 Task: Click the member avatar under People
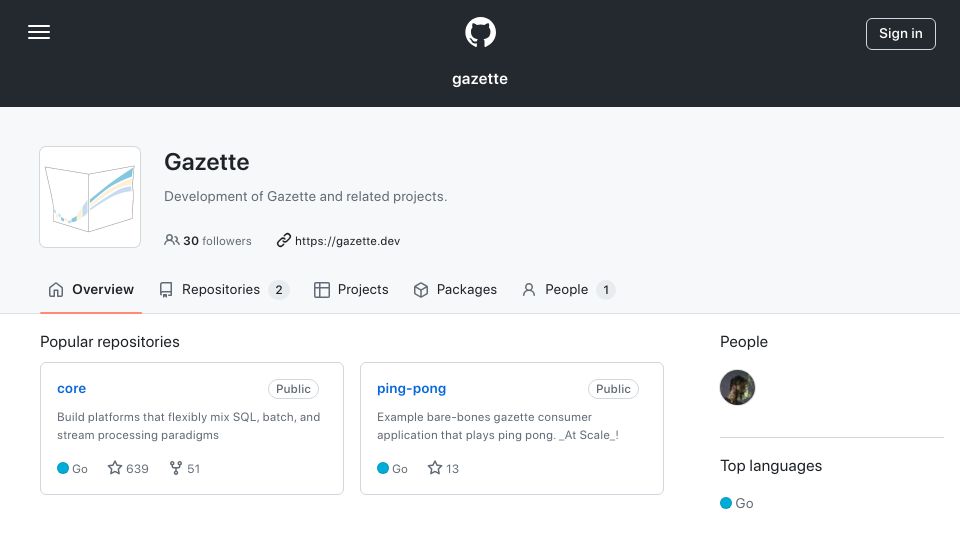click(x=737, y=388)
